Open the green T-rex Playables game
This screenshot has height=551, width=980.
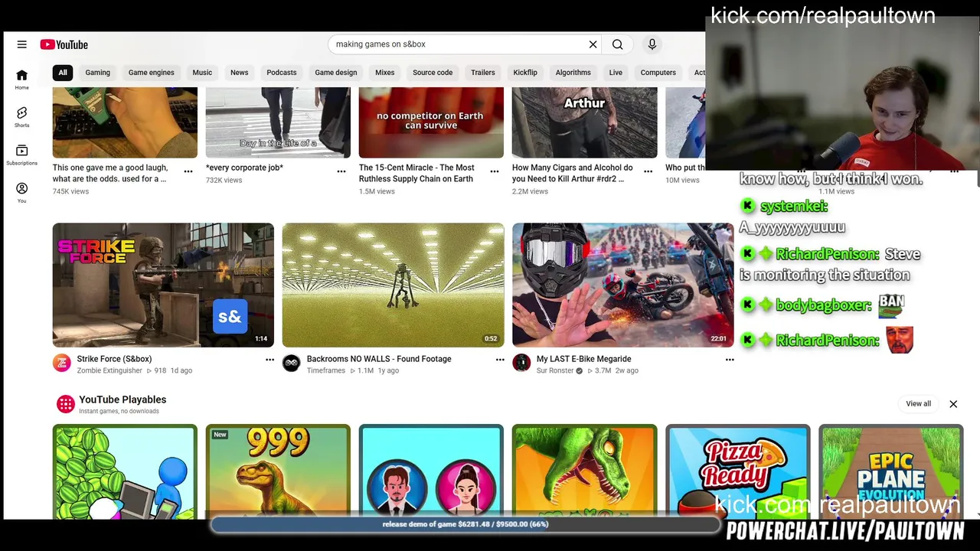[x=584, y=471]
